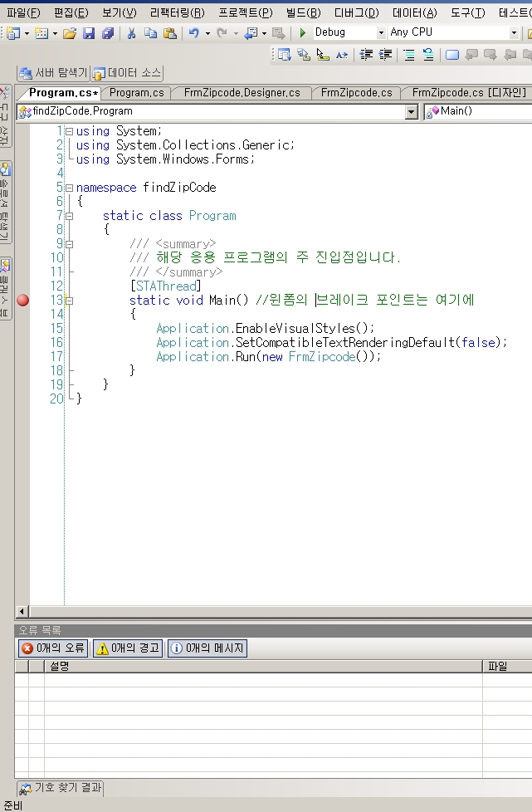Screen dimensions: 532x812
Task: Undo the last edit with the undo arrow
Action: pos(194,33)
